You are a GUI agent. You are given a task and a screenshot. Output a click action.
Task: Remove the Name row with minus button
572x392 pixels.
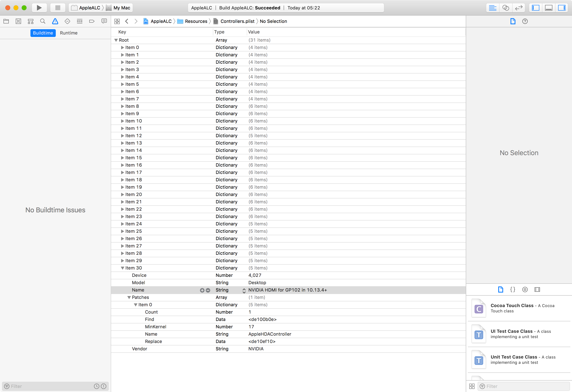pyautogui.click(x=208, y=290)
